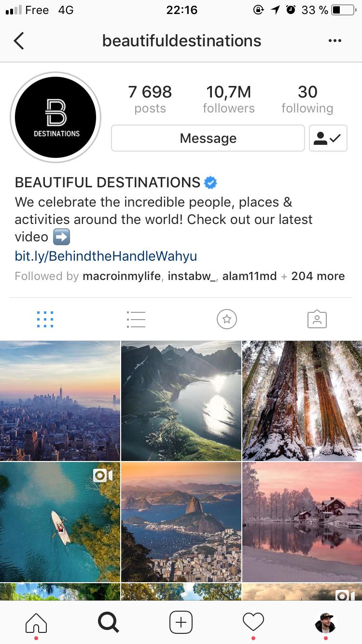362x644 pixels.
Task: Open the star favorites tab icon
Action: coord(227,319)
